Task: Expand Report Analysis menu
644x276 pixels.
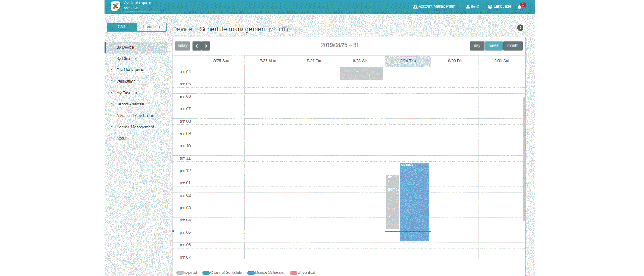Action: pos(130,104)
